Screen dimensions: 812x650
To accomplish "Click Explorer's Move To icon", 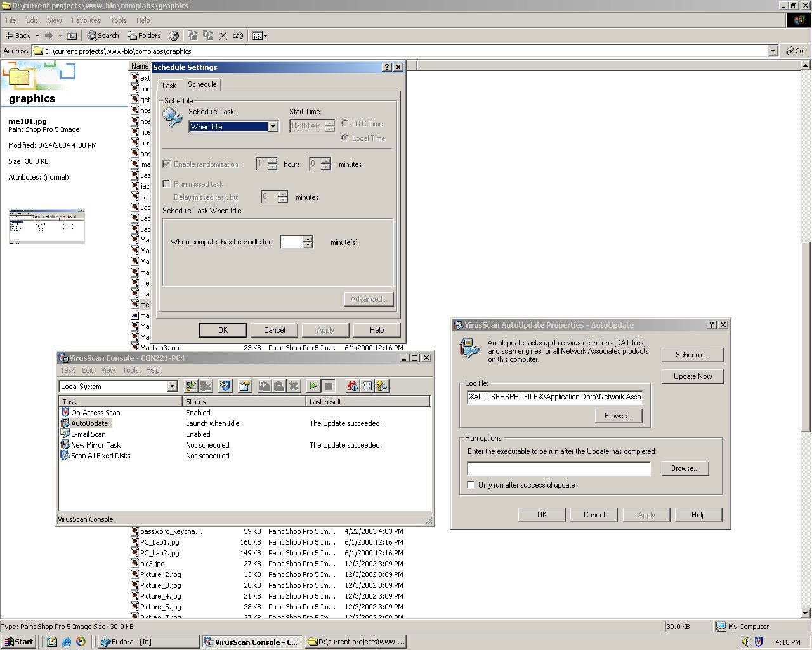I will 192,36.
